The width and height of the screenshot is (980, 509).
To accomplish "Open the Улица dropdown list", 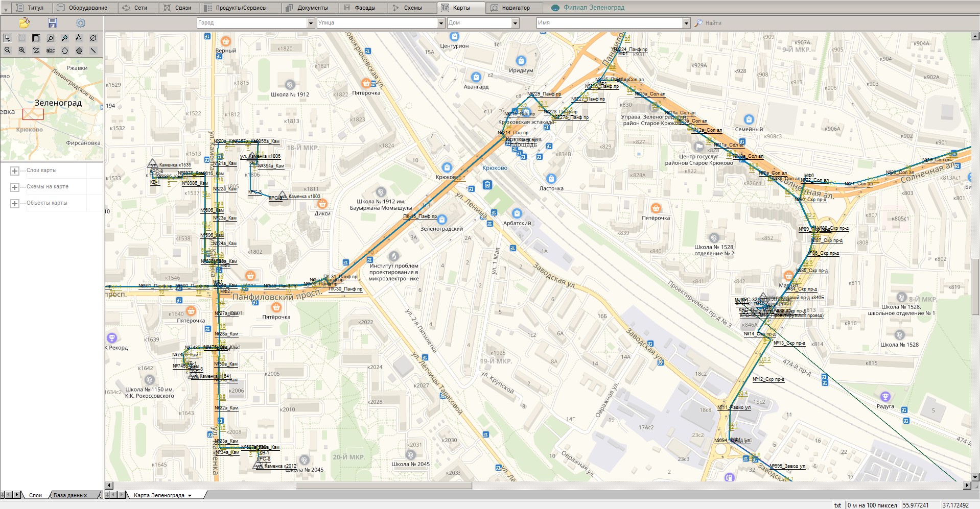I will (x=441, y=23).
